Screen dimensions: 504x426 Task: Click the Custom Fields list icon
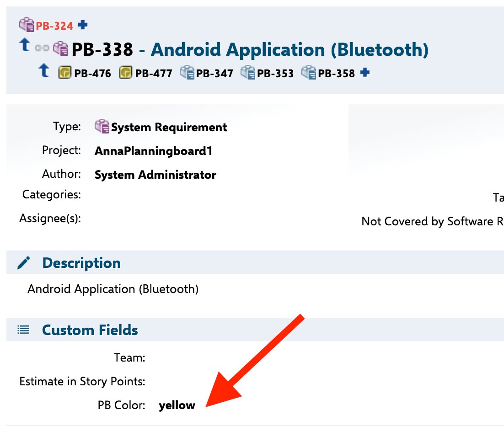[x=23, y=330]
